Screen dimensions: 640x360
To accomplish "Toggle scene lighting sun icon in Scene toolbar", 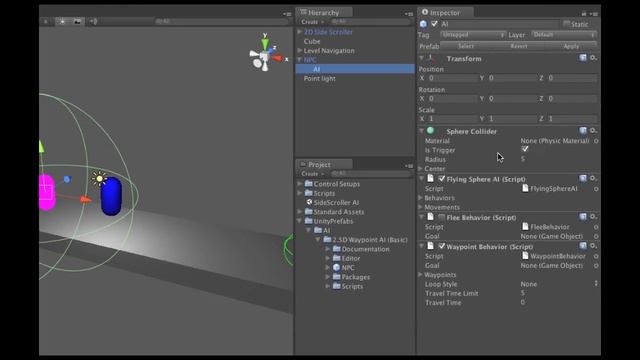I will coord(62,21).
